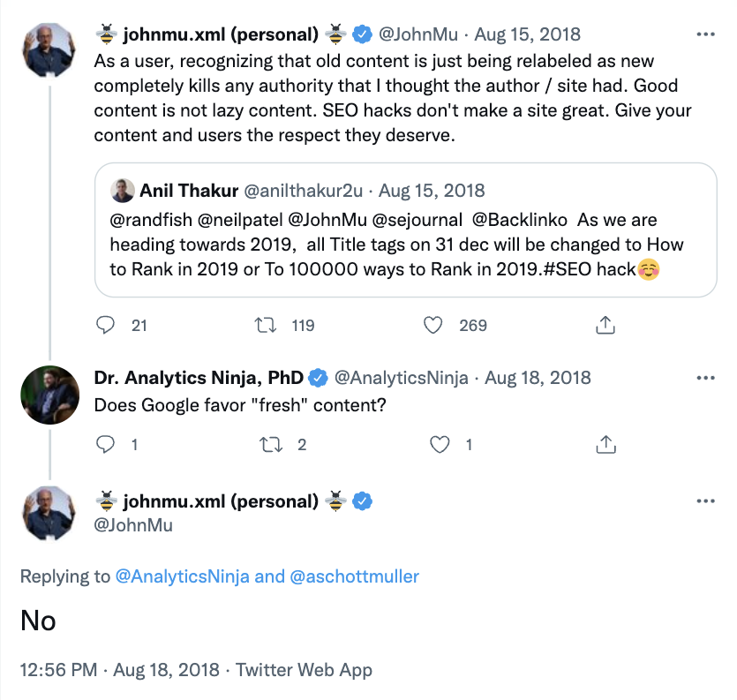Click the Aug 18, 2018 timestamp link
Viewport: 737px width, 700px height.
[166, 670]
